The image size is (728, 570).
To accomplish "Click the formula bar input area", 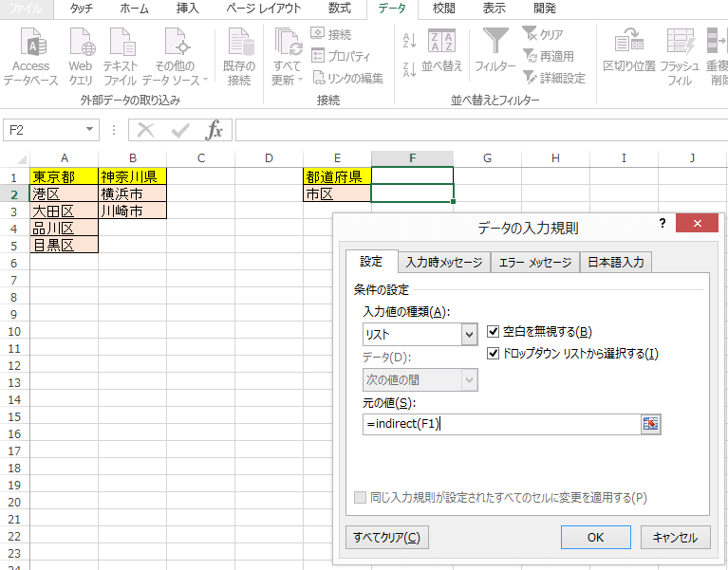I will (481, 130).
